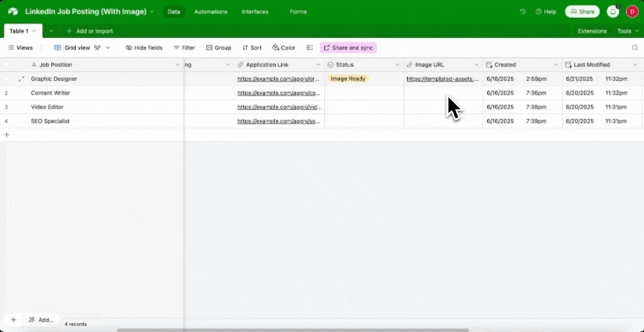
Task: Expand the table list chevron
Action: click(x=51, y=31)
